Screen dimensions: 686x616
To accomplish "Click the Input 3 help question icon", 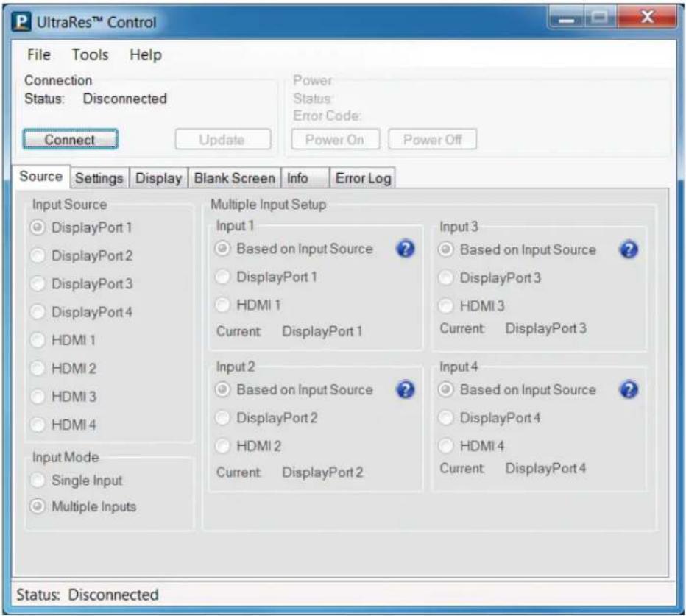I will point(629,249).
